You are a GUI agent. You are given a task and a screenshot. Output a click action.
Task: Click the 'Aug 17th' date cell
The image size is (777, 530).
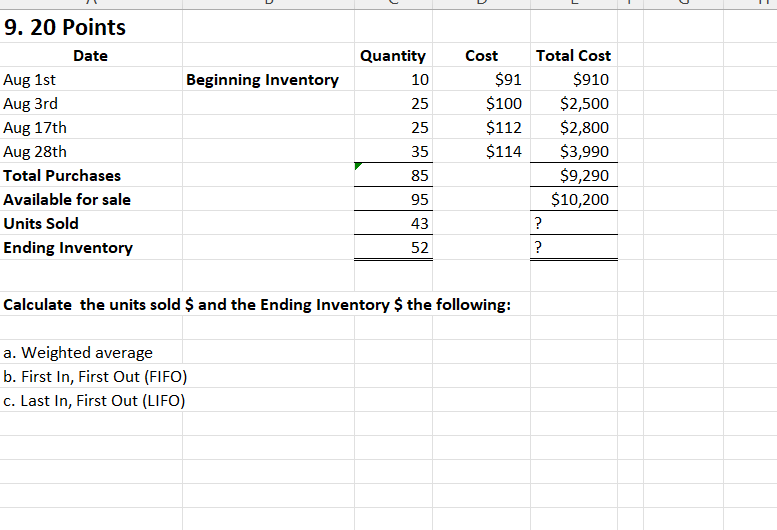pyautogui.click(x=91, y=127)
